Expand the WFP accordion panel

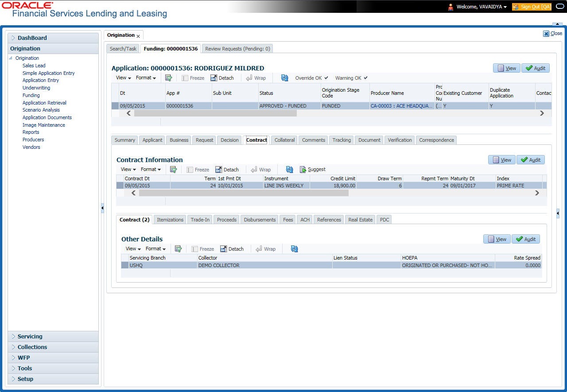coord(53,358)
